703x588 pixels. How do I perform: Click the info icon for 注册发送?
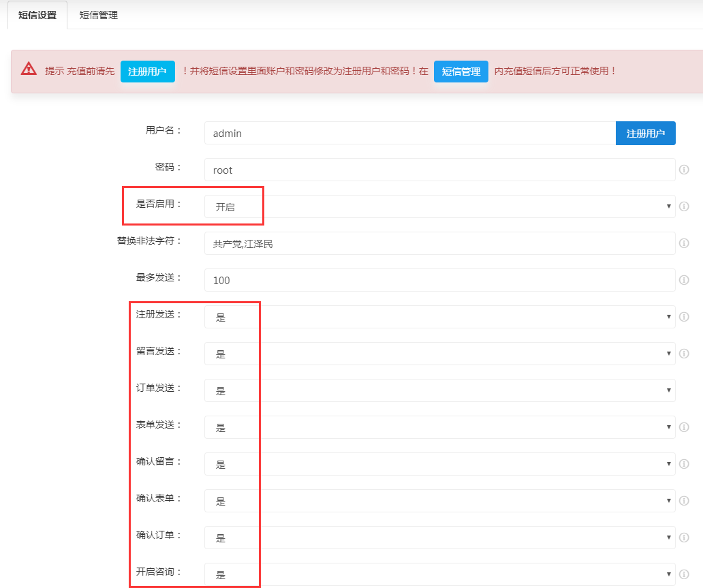pyautogui.click(x=684, y=317)
